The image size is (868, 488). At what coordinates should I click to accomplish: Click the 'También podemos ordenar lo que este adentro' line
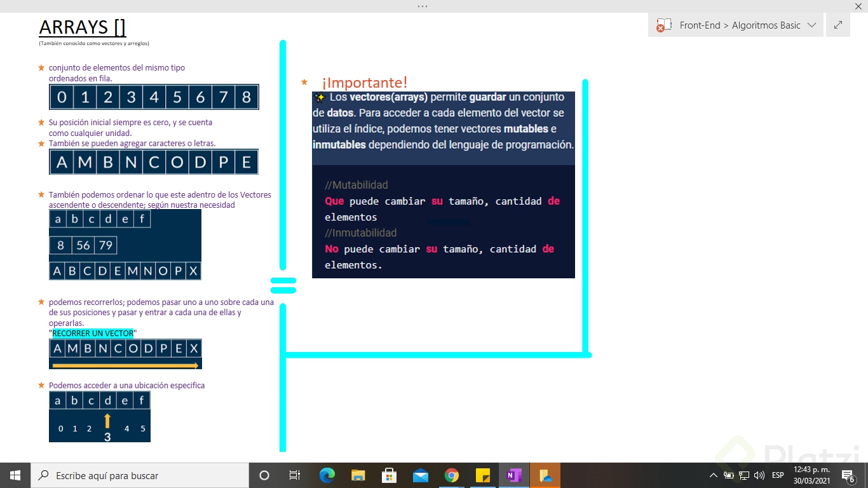point(160,194)
